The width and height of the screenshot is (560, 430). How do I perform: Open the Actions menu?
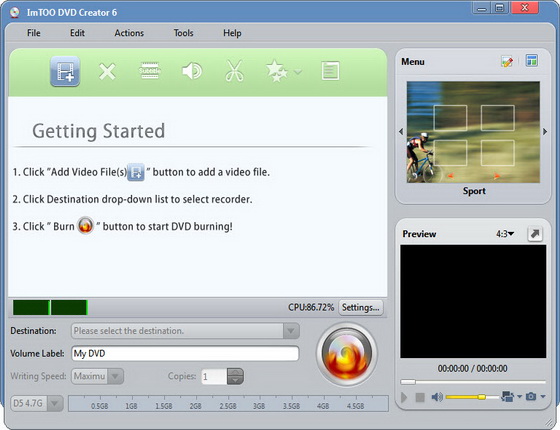[x=129, y=33]
